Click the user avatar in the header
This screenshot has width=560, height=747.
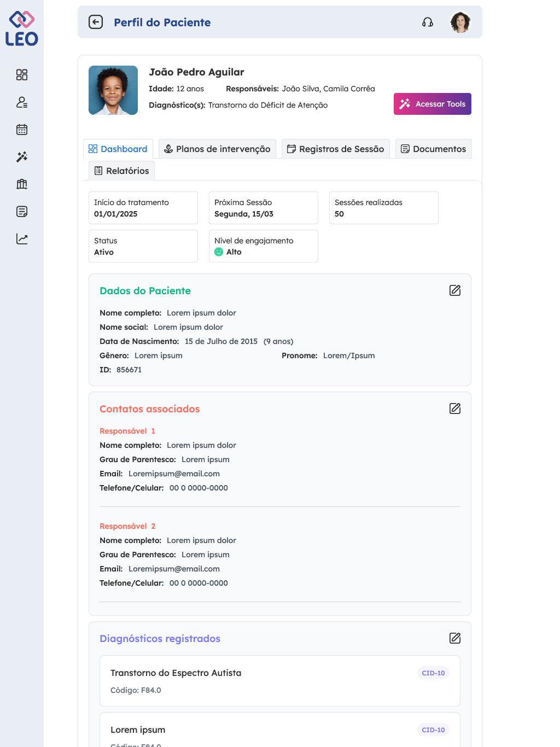point(460,22)
